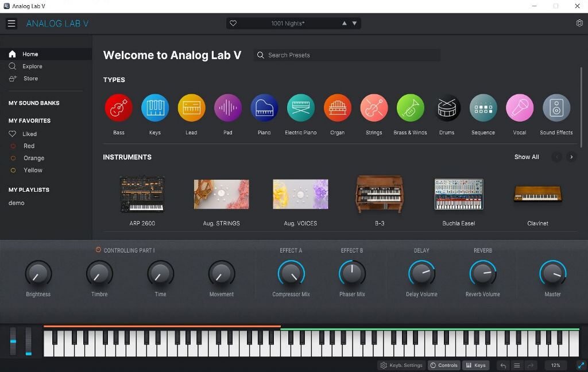Image resolution: width=588 pixels, height=372 pixels.
Task: Select the Piano type icon
Action: (x=264, y=108)
